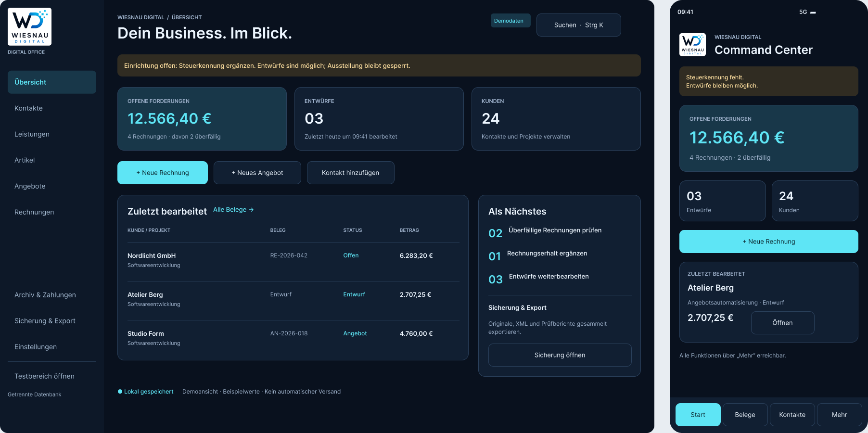
Task: Tap the mobile Kunden 24 tile
Action: [815, 201]
